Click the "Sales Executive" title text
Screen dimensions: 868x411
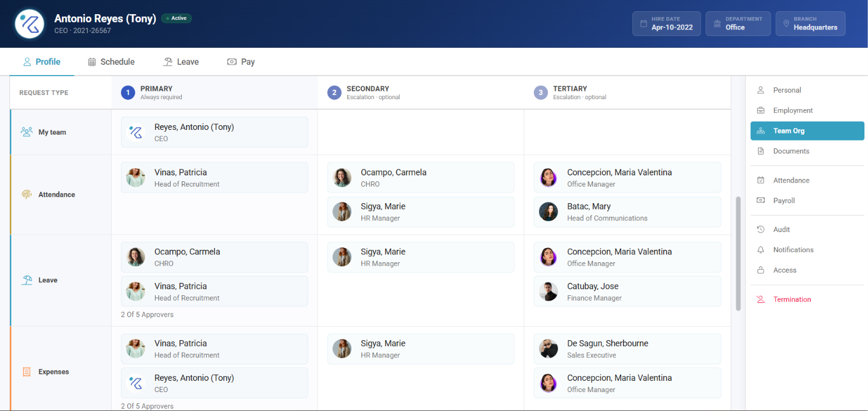click(592, 355)
